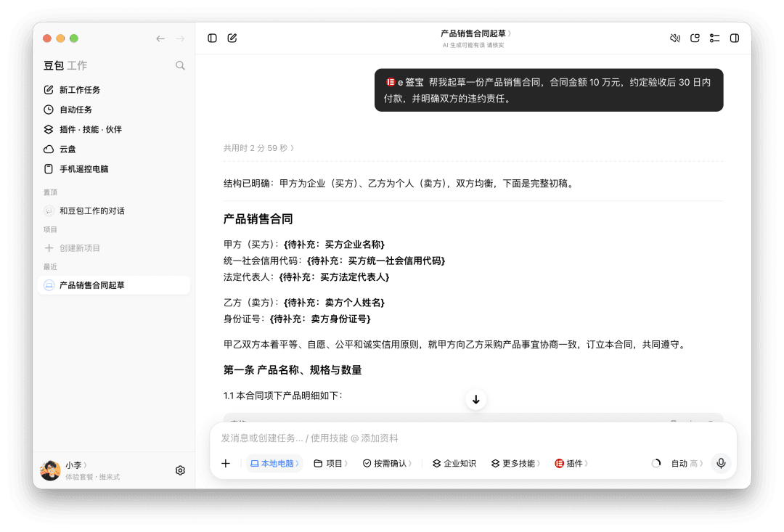The width and height of the screenshot is (784, 532).
Task: Click 创建新项目
Action: click(114, 248)
